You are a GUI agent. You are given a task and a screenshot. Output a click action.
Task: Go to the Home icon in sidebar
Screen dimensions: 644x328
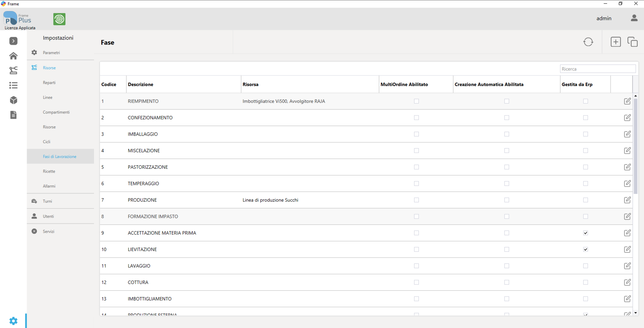tap(13, 56)
